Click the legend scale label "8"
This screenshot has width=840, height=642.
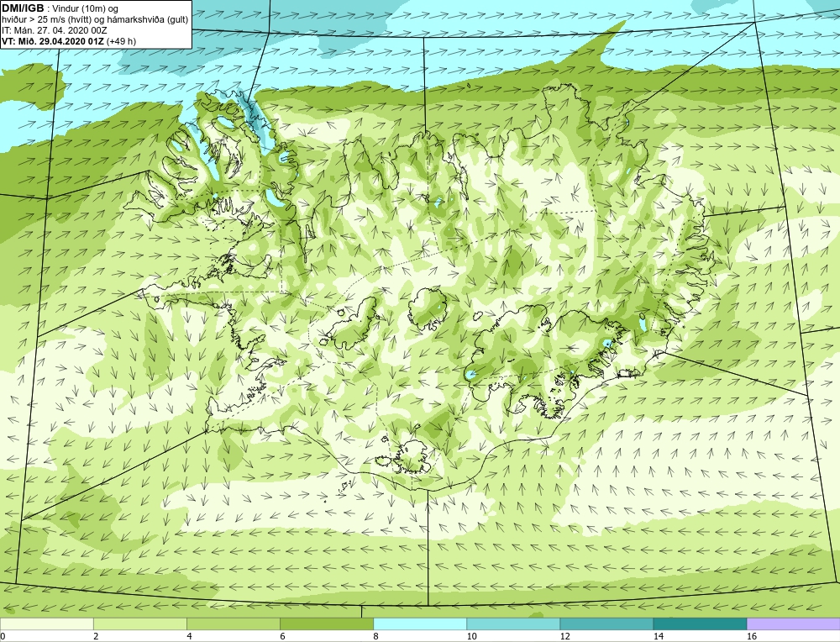tap(375, 636)
